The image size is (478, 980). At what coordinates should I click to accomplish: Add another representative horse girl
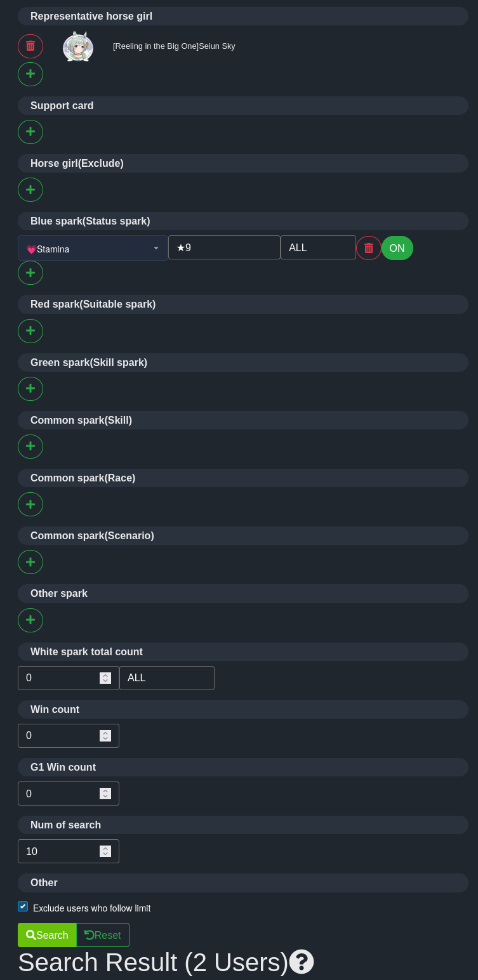pyautogui.click(x=30, y=74)
